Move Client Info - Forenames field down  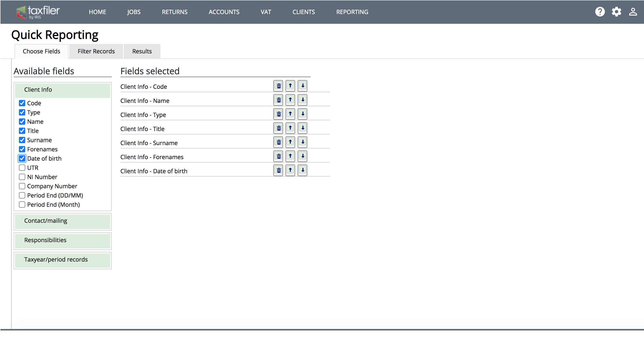[302, 156]
